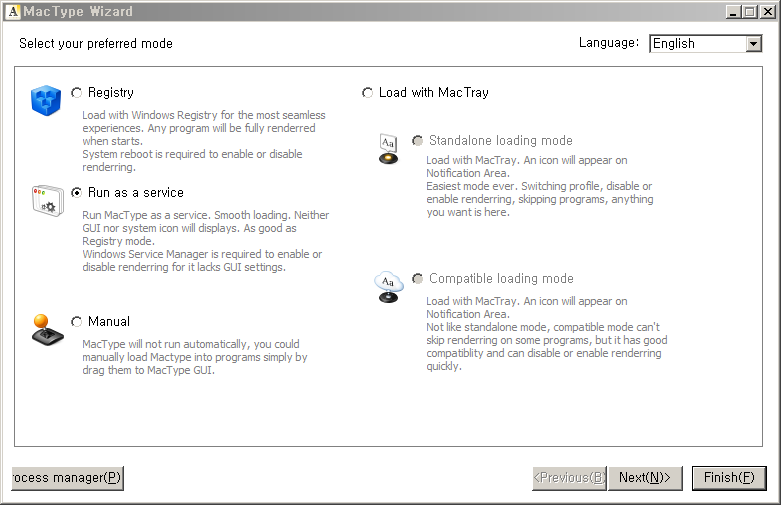Close the MacType Wizard window

[x=768, y=12]
